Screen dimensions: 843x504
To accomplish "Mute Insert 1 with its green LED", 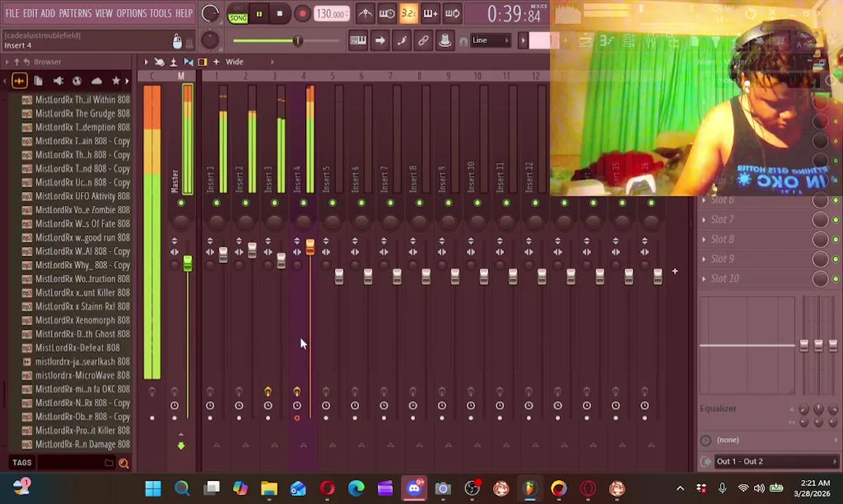I will [216, 203].
